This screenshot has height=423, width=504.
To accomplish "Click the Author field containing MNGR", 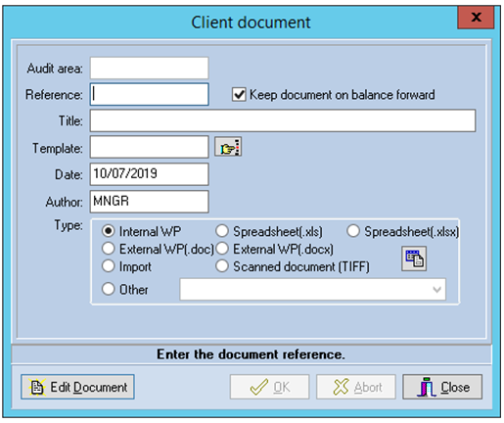I will click(150, 202).
